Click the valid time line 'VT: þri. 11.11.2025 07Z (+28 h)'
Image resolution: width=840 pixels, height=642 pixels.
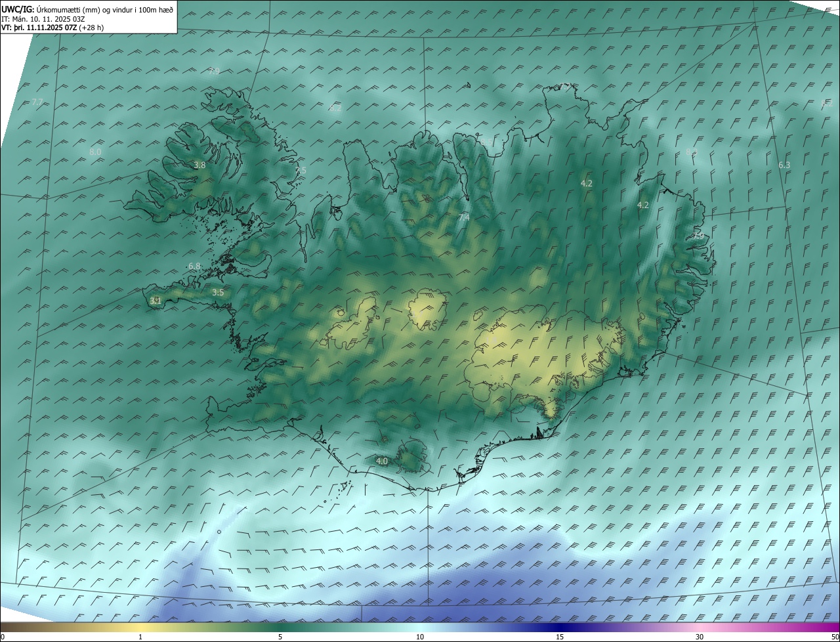[52, 28]
